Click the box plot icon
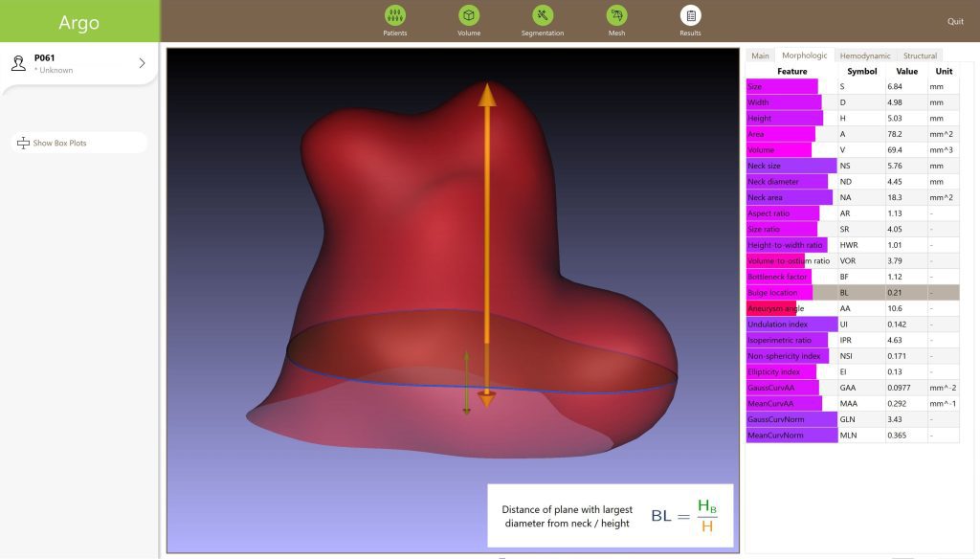Screen dimensions: 980x559 (x=24, y=144)
